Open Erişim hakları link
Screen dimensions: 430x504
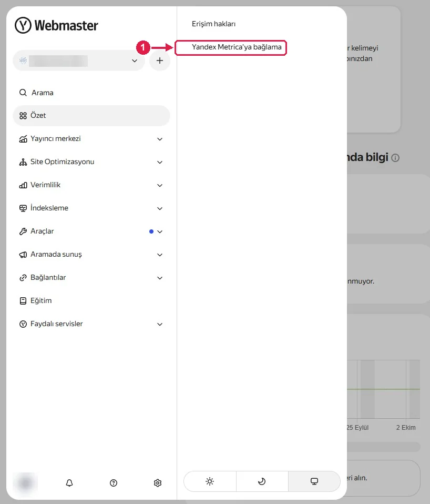tap(213, 24)
